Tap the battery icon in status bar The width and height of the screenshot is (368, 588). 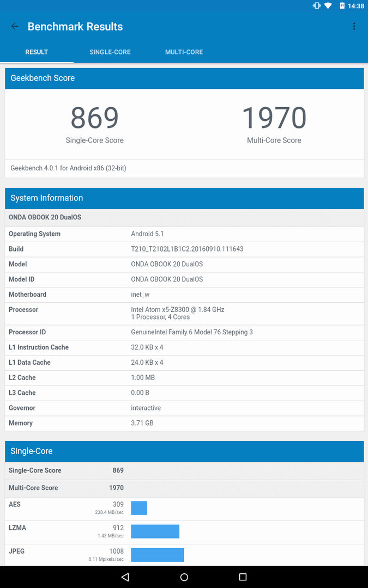(x=342, y=5)
